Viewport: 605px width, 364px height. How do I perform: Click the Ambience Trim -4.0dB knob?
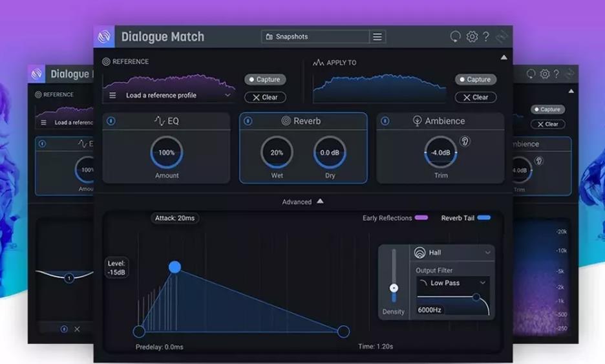point(440,153)
